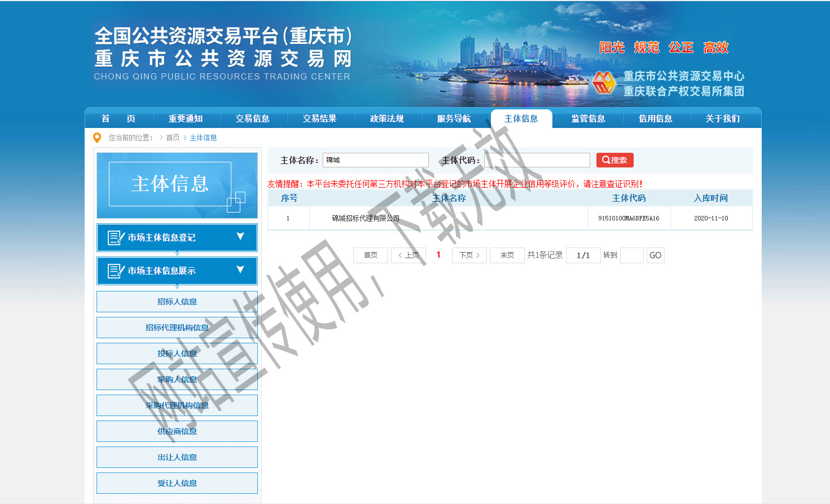Go to next page with 下页

[x=469, y=255]
